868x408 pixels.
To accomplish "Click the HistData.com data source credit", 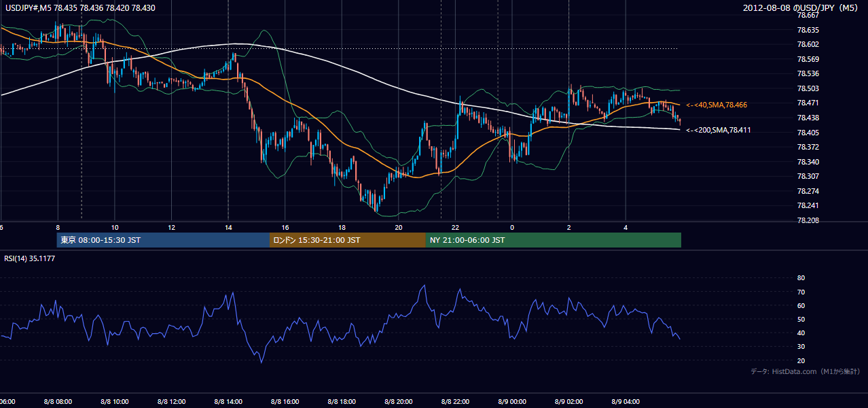I will 806,371.
